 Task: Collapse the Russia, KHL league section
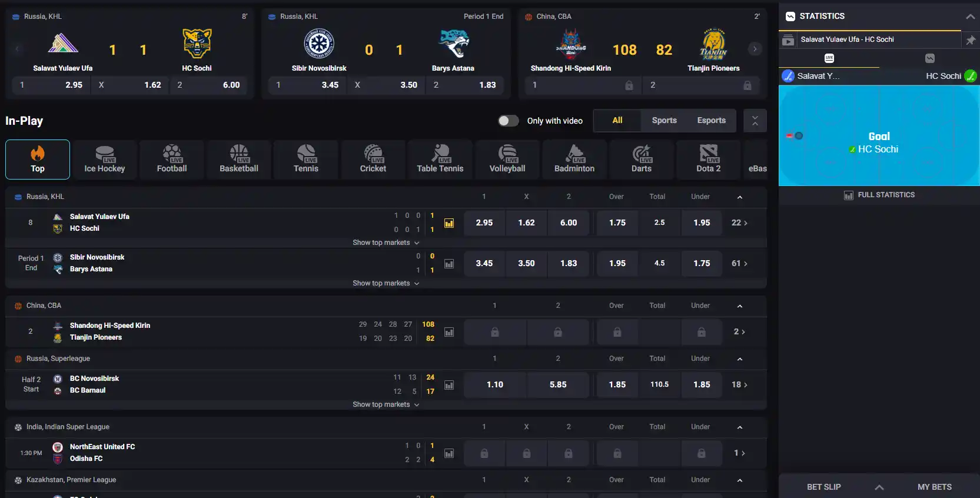[x=740, y=197]
